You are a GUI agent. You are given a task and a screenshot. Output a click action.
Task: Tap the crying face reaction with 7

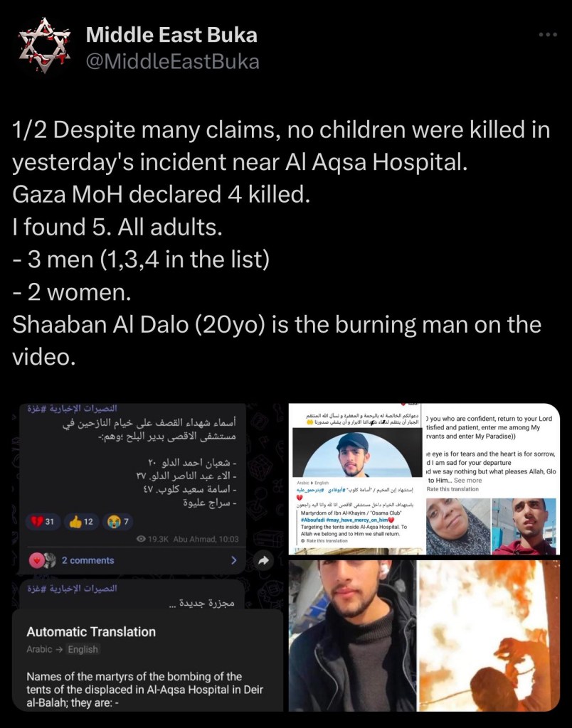coord(117,521)
